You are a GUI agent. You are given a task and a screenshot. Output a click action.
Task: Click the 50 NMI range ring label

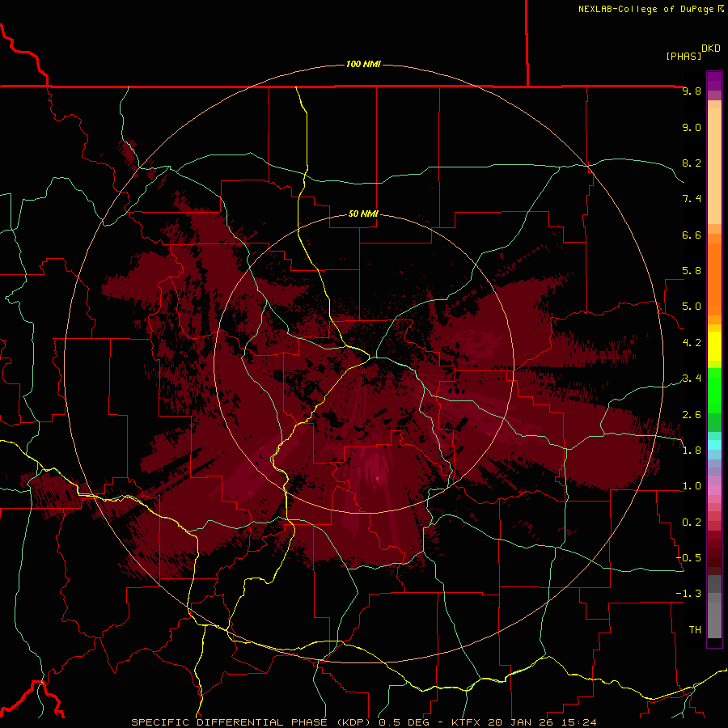pos(363,214)
